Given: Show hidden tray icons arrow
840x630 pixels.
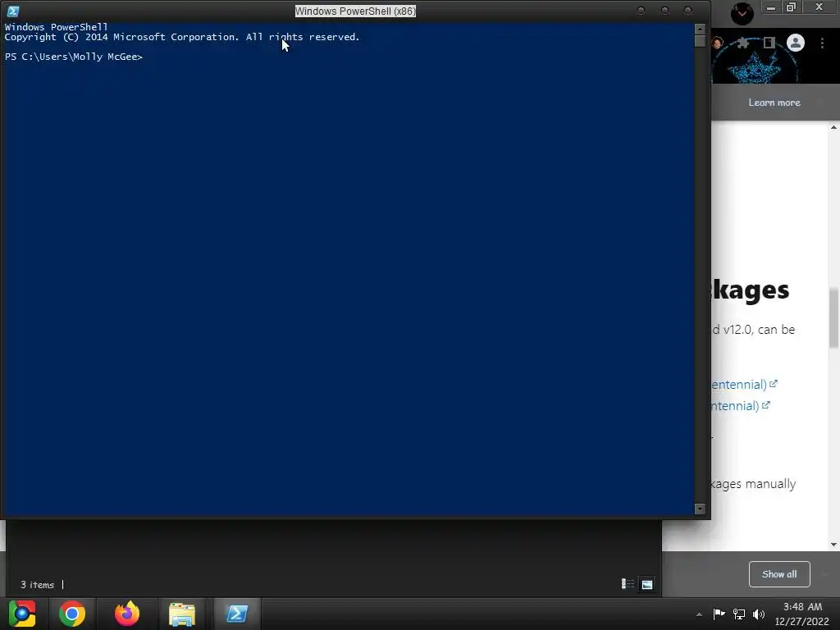Looking at the screenshot, I should pos(699,614).
